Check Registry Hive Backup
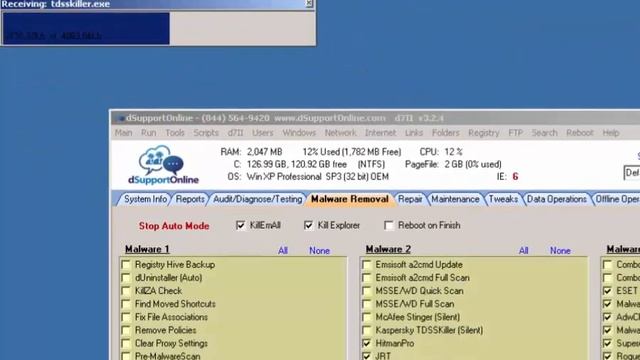This screenshot has width=640, height=360. [x=126, y=264]
